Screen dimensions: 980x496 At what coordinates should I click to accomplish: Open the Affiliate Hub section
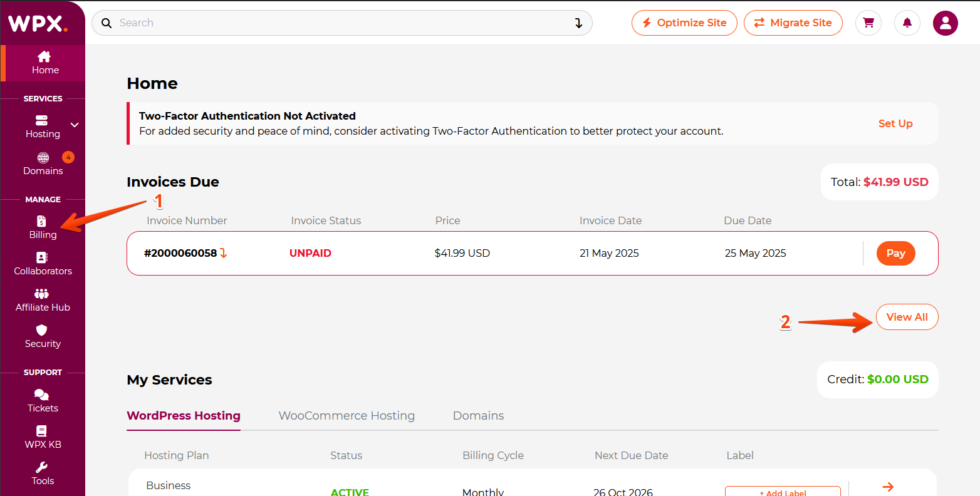point(43,300)
